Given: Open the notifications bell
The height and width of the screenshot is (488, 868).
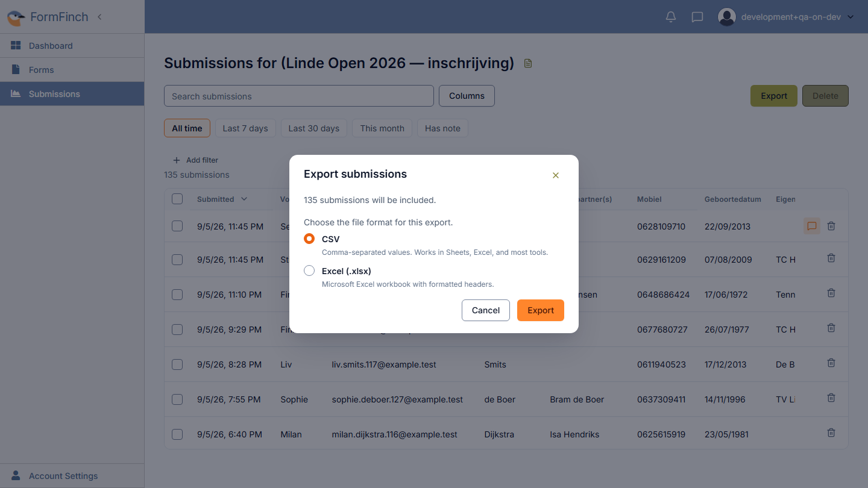Looking at the screenshot, I should point(671,17).
